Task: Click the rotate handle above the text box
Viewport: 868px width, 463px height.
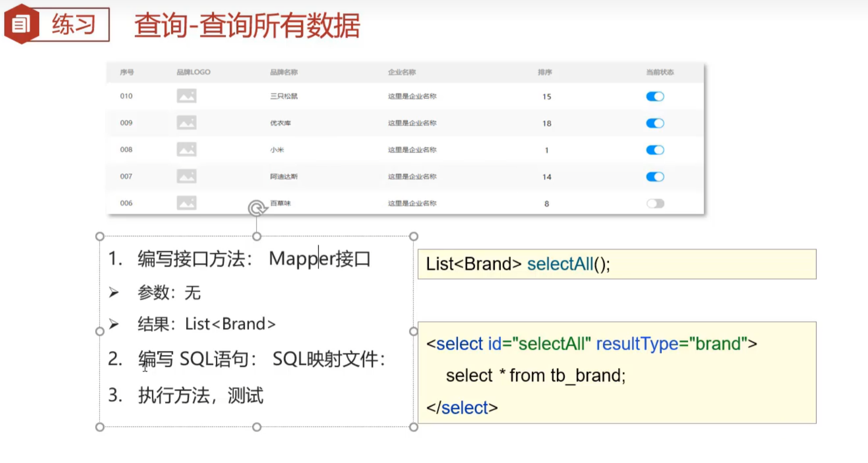Action: (257, 208)
